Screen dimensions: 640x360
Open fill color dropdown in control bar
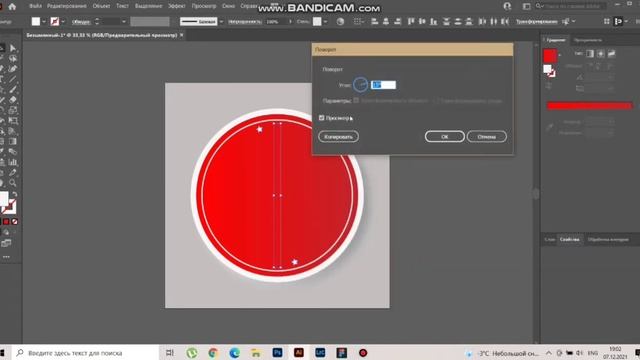click(x=44, y=22)
